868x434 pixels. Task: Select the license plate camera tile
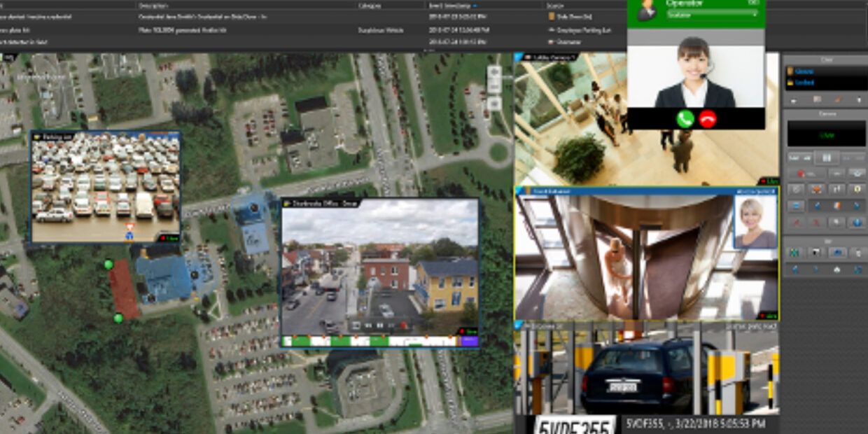pyautogui.click(x=646, y=371)
